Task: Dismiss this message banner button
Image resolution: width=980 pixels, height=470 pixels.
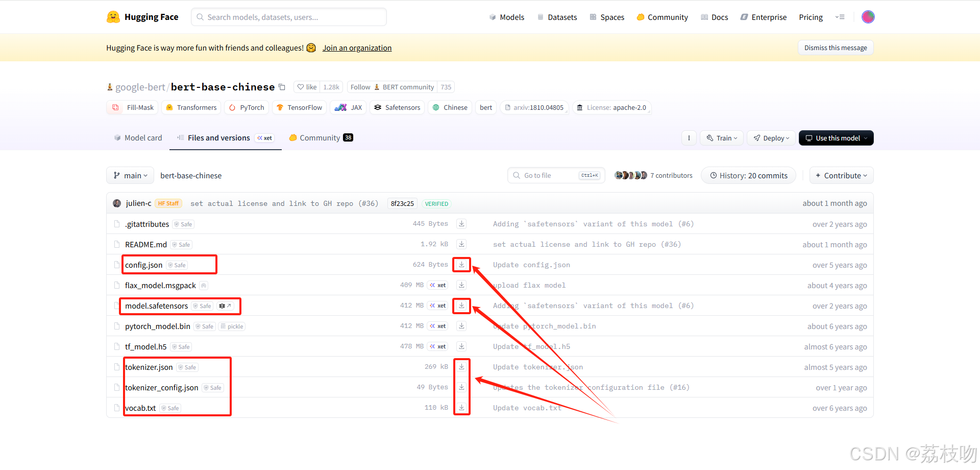Action: pyautogui.click(x=836, y=48)
